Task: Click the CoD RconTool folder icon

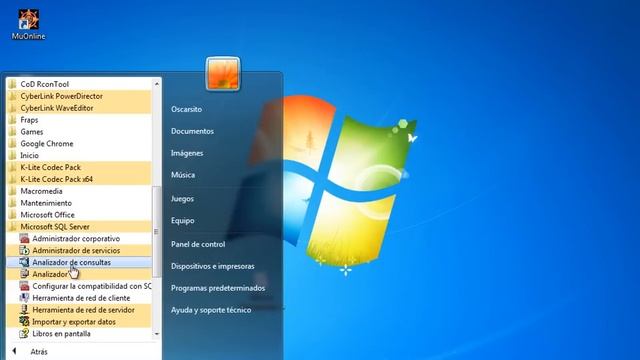Action: click(x=12, y=84)
